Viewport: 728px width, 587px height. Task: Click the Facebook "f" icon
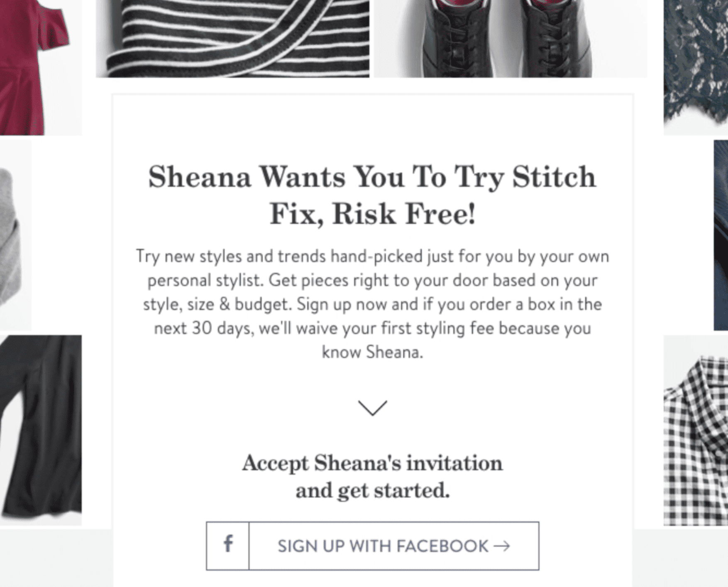tap(228, 546)
